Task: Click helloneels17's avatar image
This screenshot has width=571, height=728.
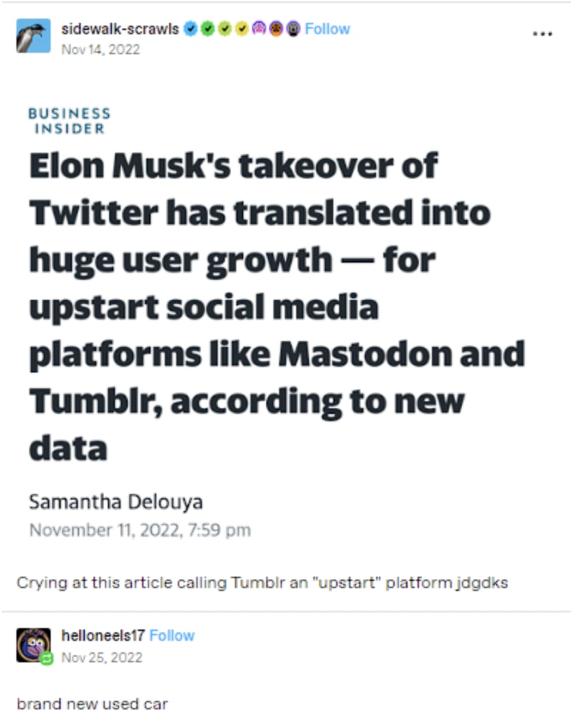Action: [33, 643]
